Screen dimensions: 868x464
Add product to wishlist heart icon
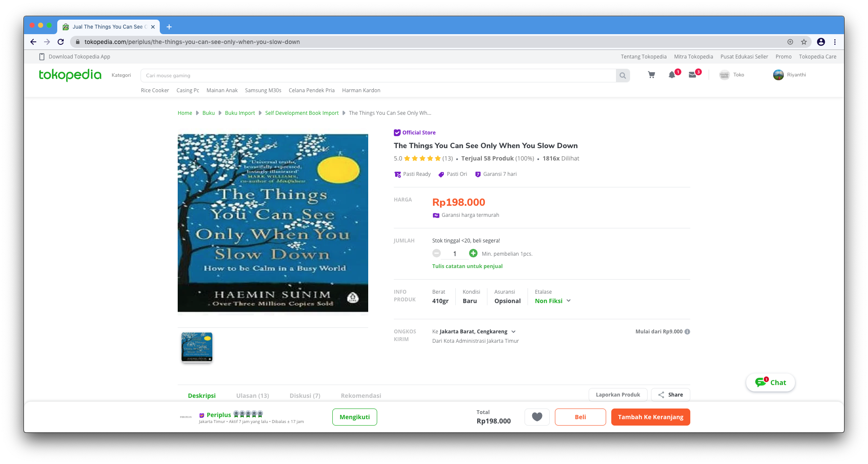click(x=537, y=417)
